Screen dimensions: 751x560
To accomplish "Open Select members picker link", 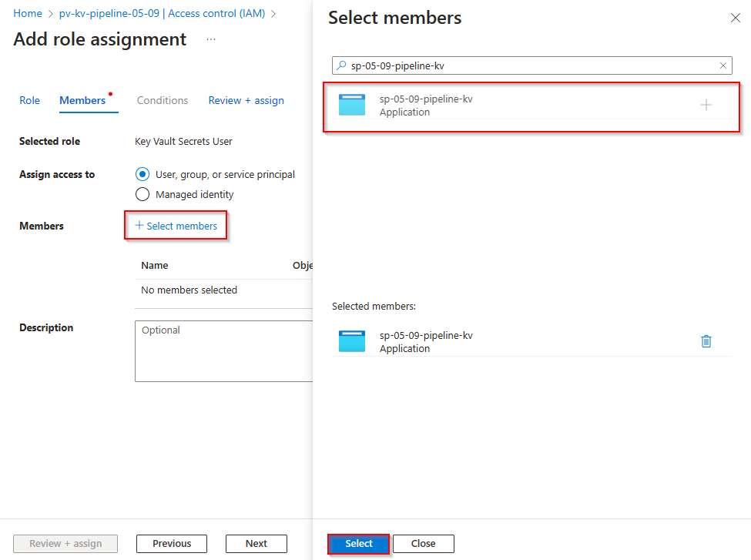I will 176,225.
